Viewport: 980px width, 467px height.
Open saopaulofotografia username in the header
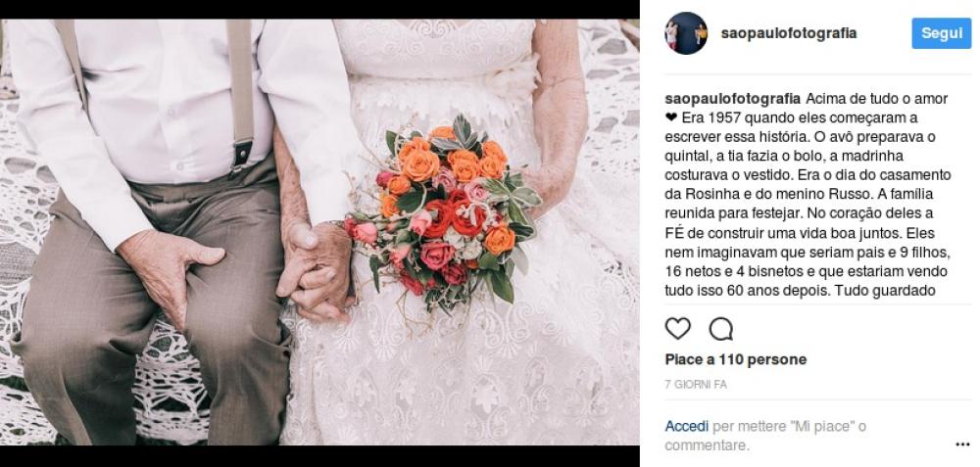point(789,33)
